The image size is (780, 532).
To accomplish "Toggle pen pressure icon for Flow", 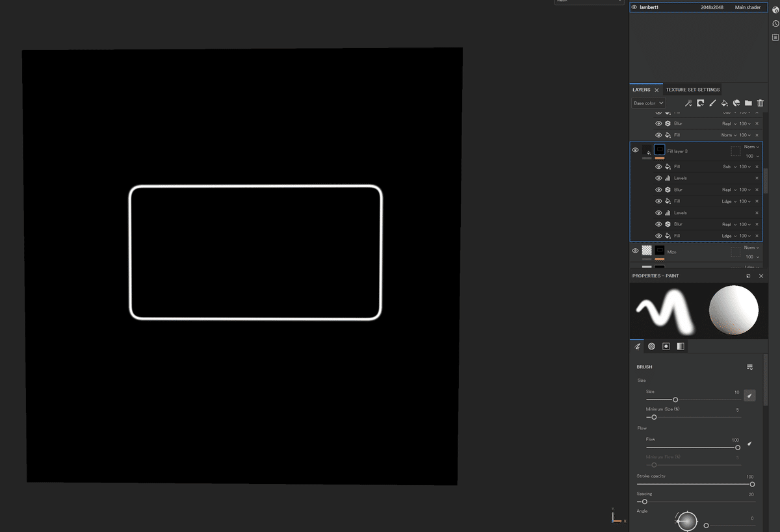I will click(749, 444).
